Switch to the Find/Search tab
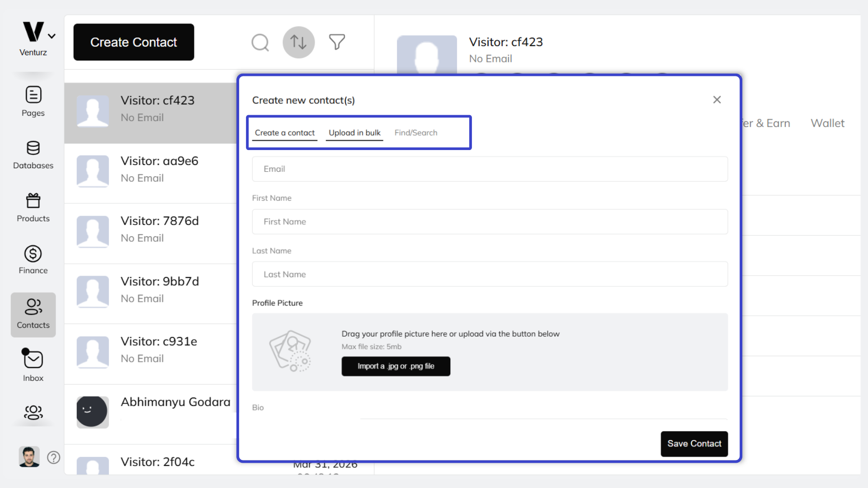Image resolution: width=868 pixels, height=488 pixels. (x=416, y=132)
